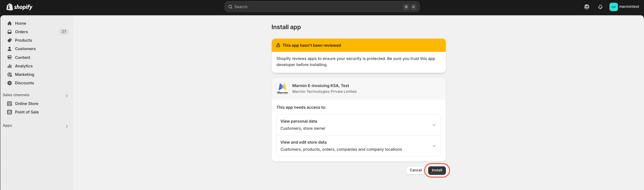644x190 pixels.
Task: Expand the Sales channels chevron
Action: [67, 96]
